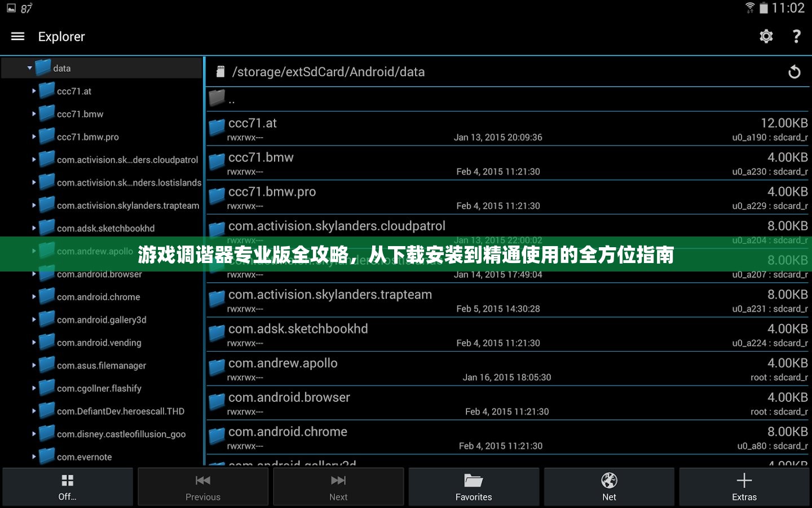
Task: Open help via the question mark icon
Action: pyautogui.click(x=796, y=36)
